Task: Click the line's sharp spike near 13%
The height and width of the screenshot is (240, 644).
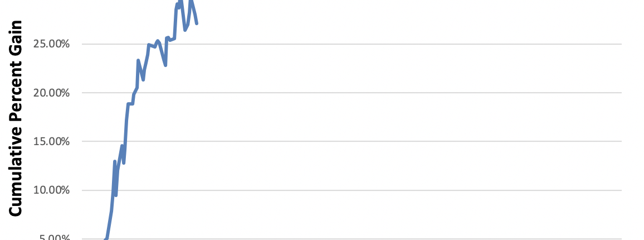Action: 115,162
